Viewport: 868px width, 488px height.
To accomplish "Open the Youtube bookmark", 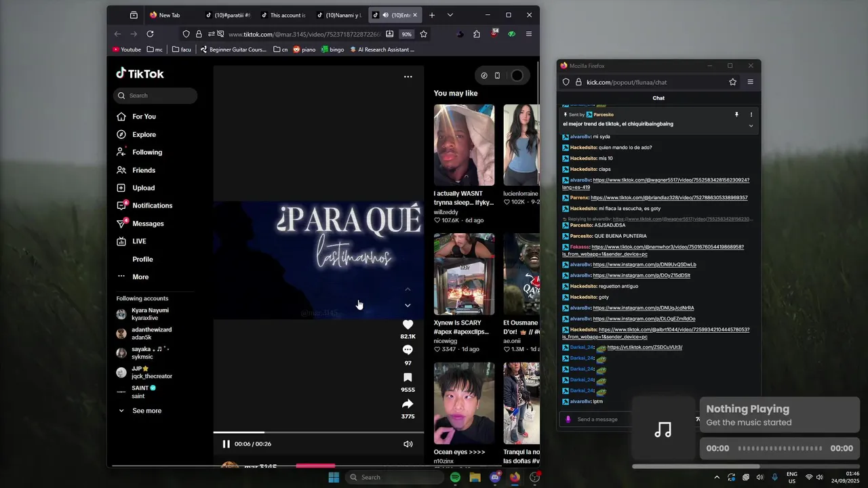I will pos(127,49).
